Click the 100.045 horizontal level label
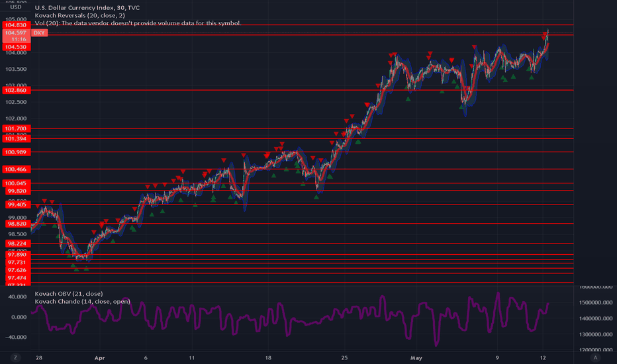Image resolution: width=617 pixels, height=364 pixels. point(16,183)
